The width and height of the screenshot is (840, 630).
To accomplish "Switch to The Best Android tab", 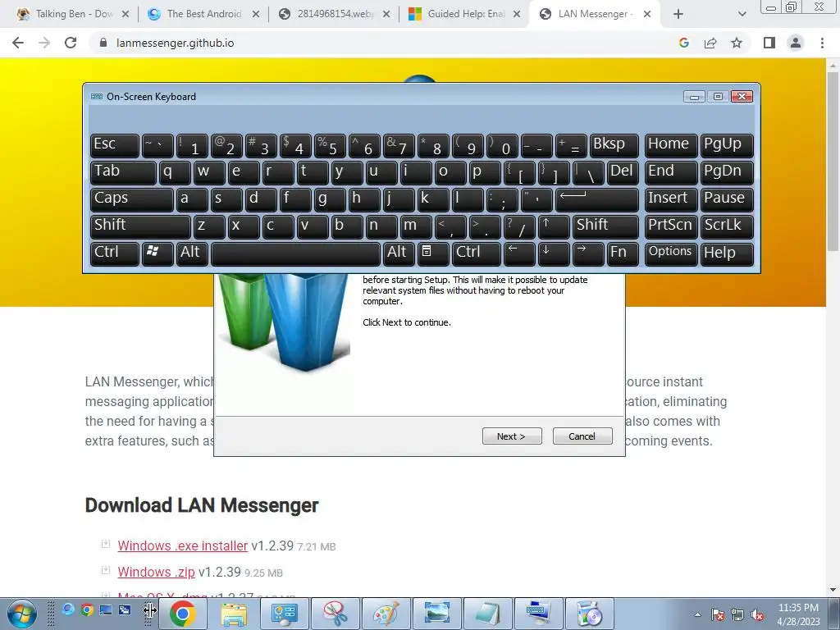I will coord(203,14).
